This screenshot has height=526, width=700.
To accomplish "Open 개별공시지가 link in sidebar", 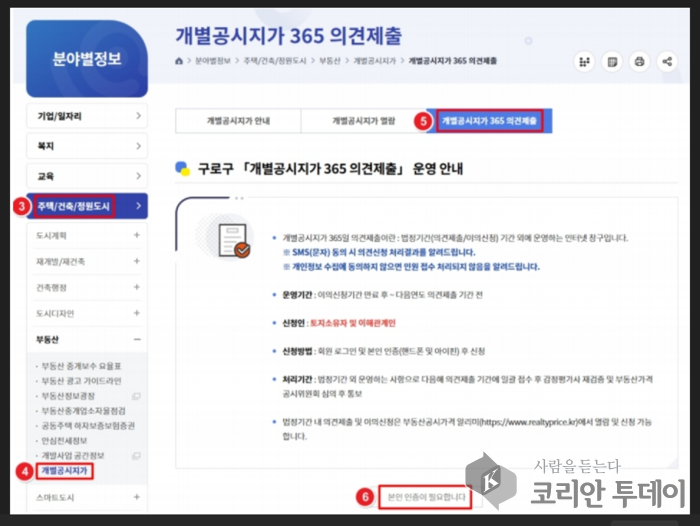I will point(64,469).
